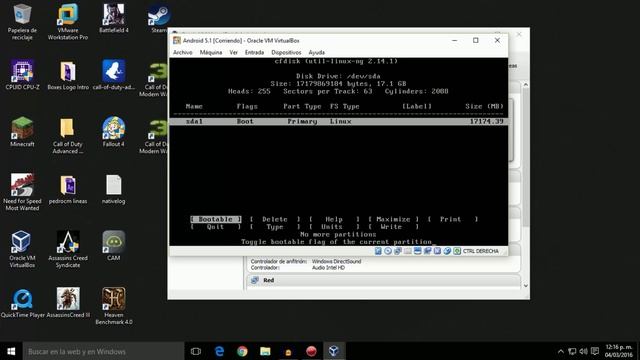The height and width of the screenshot is (360, 640).
Task: Maximize the Android 5.1 VirtualBox window
Action: (476, 40)
